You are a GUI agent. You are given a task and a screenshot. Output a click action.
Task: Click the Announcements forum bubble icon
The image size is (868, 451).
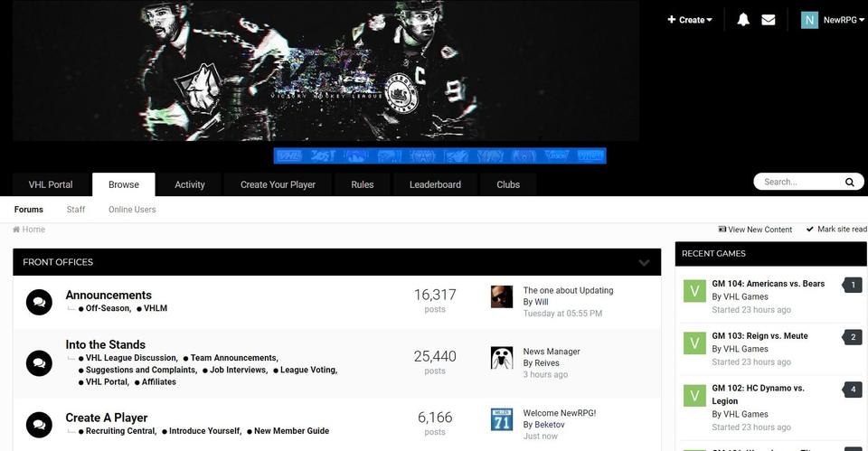click(x=39, y=302)
